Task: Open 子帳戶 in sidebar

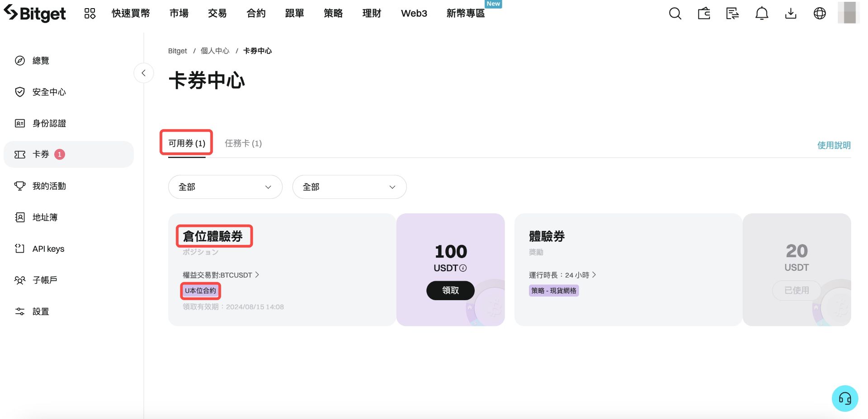Action: click(x=69, y=280)
